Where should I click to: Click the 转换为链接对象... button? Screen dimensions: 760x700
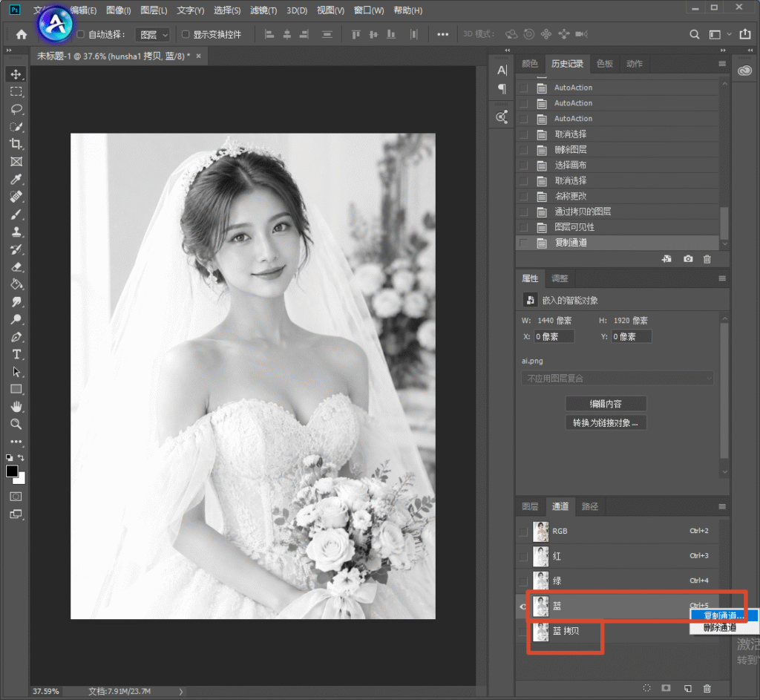pyautogui.click(x=606, y=422)
